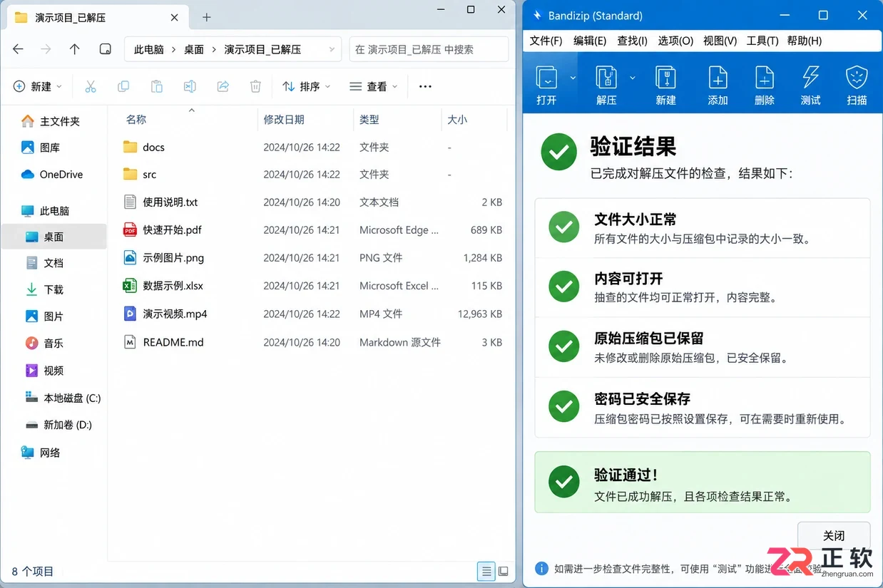
Task: Open the 查找(I) menu in Bandizip
Action: click(632, 41)
